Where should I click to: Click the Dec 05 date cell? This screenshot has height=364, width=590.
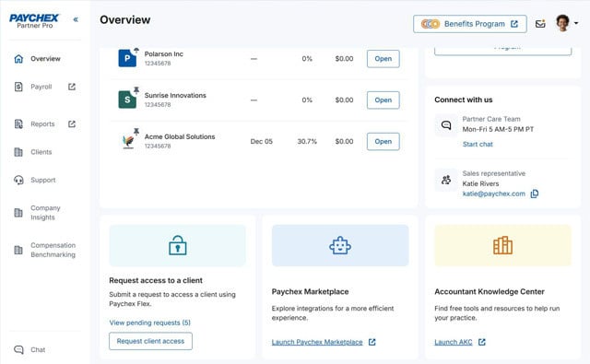(262, 141)
